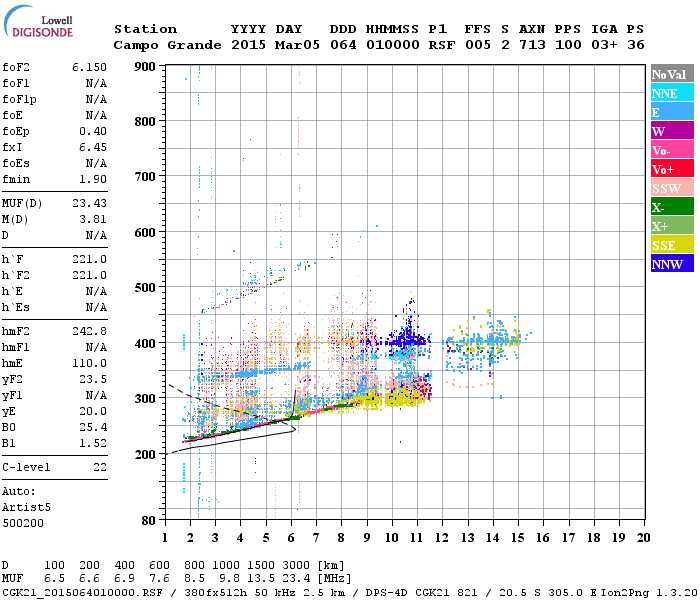Click the 3000 distance table value
Image resolution: width=700 pixels, height=600 pixels.
[296, 565]
